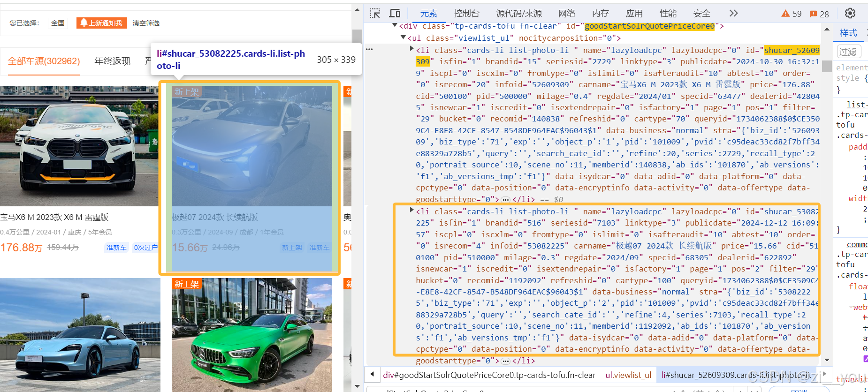Click the element.style rule header
This screenshot has height=392, width=868.
(x=852, y=73)
